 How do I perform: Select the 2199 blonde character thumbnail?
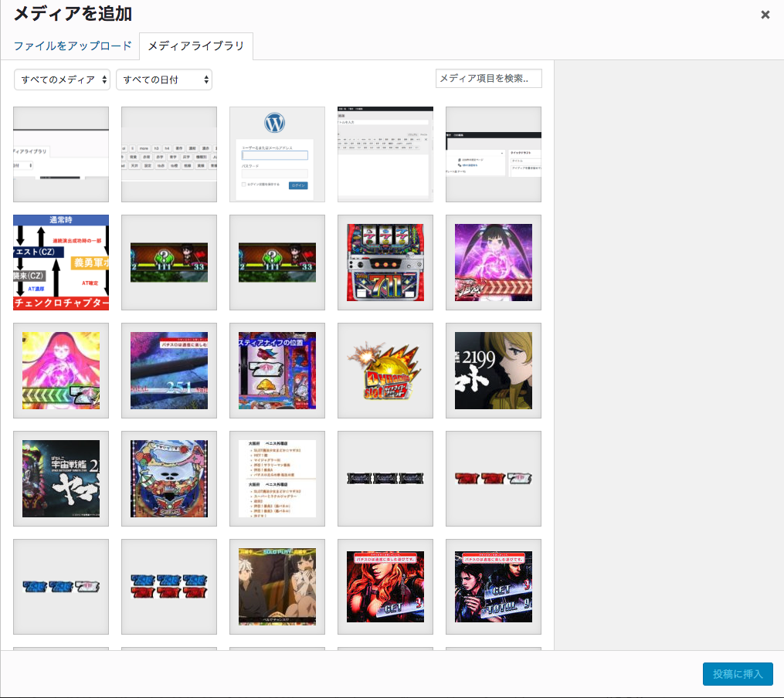[494, 371]
